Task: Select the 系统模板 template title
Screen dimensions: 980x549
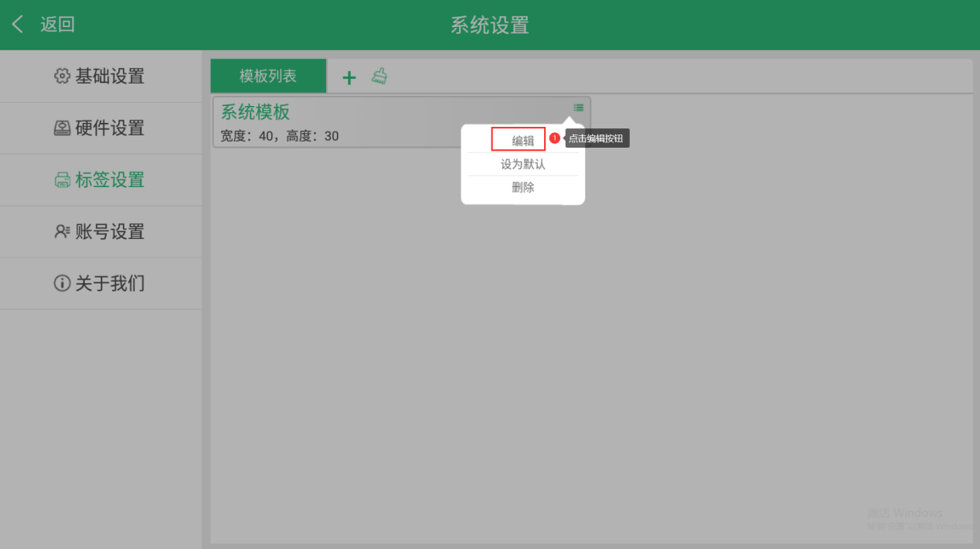Action: coord(255,112)
